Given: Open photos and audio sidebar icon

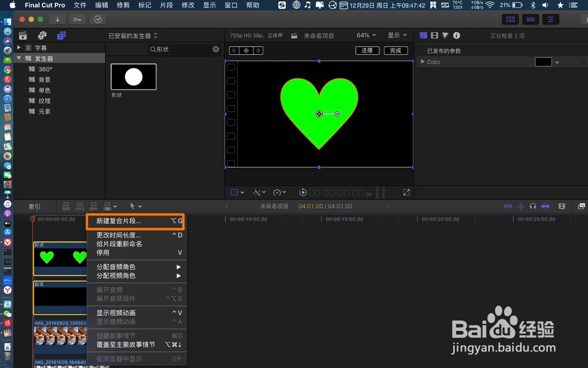Looking at the screenshot, I should (42, 36).
